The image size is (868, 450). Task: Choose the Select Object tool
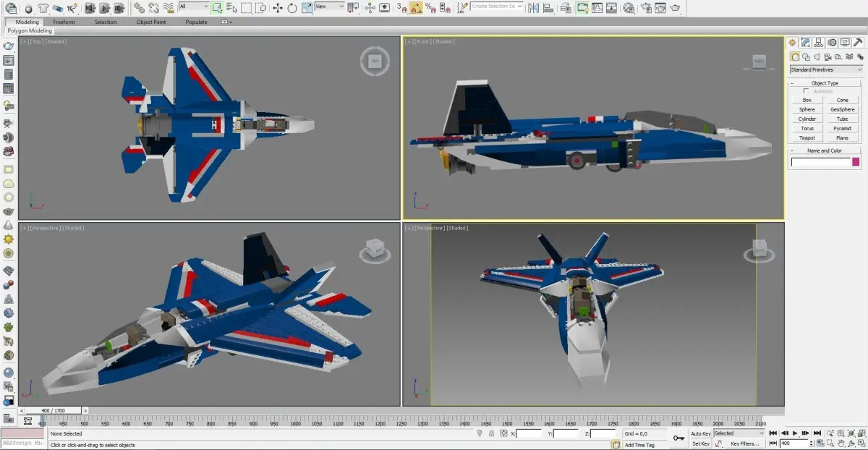click(x=217, y=8)
